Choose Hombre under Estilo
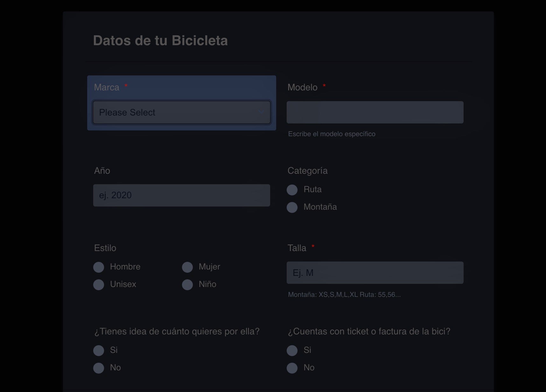This screenshot has width=546, height=392. (x=99, y=267)
